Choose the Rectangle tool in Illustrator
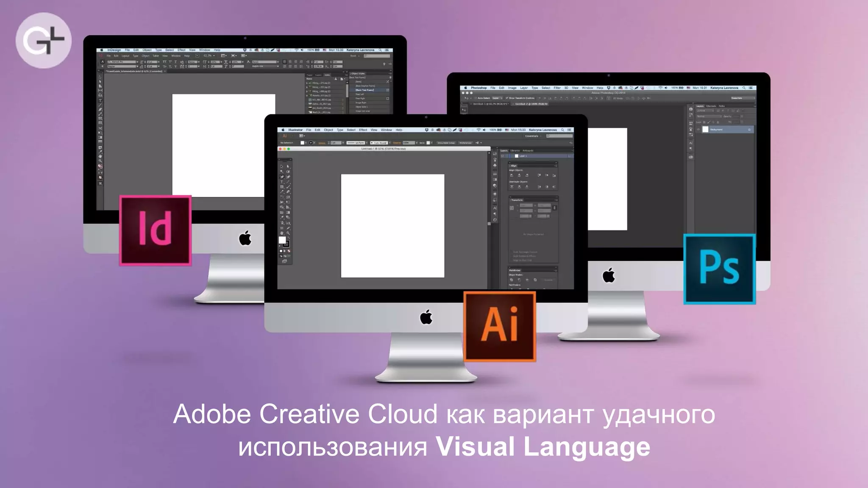The height and width of the screenshot is (488, 868). pos(281,187)
